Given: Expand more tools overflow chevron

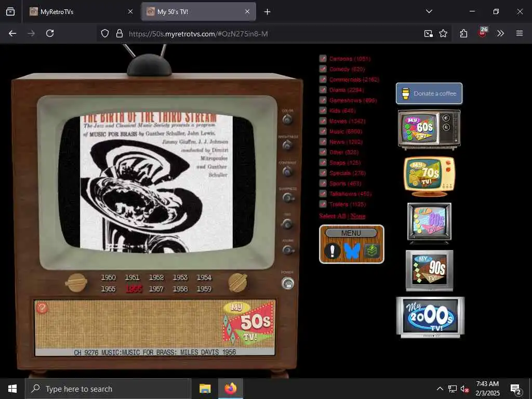Looking at the screenshot, I should [x=500, y=33].
